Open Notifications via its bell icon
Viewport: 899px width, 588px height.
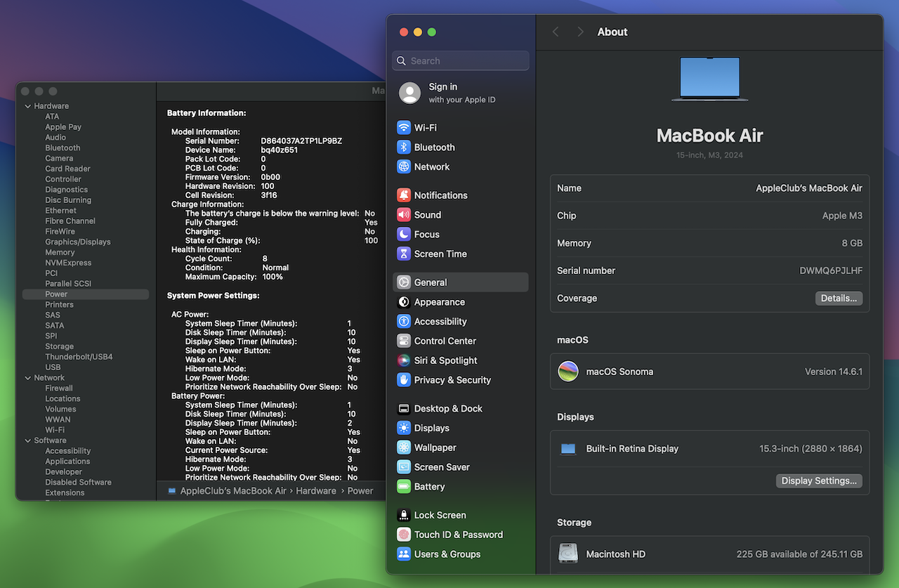point(404,195)
